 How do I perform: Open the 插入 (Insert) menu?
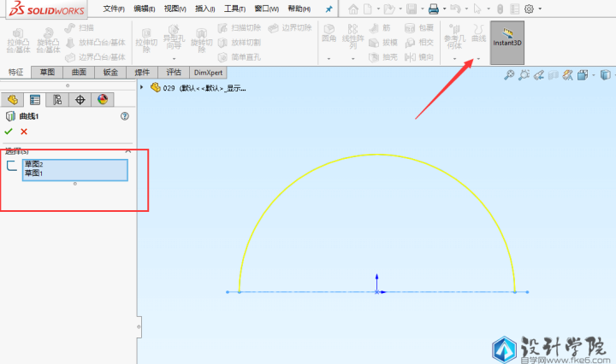(204, 9)
